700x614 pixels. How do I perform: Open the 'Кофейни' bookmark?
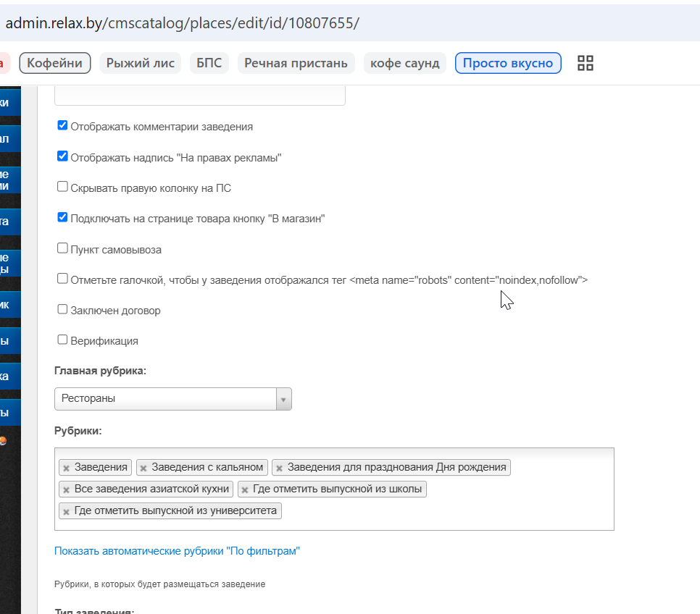[55, 63]
